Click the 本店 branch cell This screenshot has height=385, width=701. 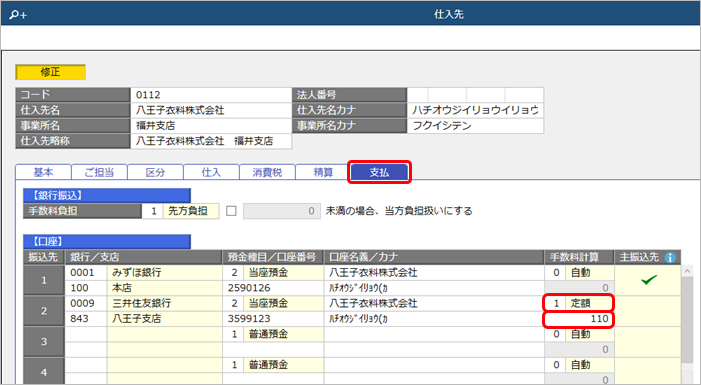pos(165,288)
